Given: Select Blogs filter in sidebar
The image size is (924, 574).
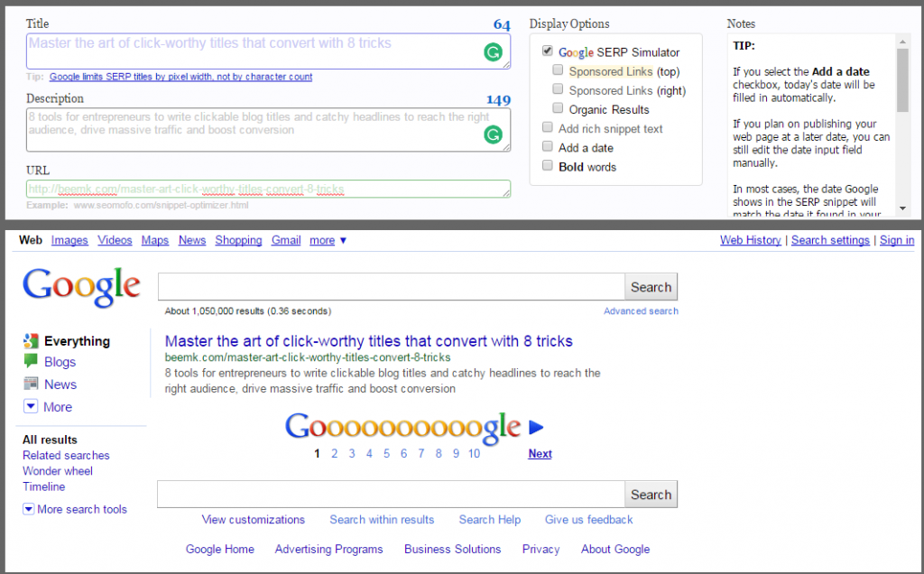Looking at the screenshot, I should (x=60, y=362).
